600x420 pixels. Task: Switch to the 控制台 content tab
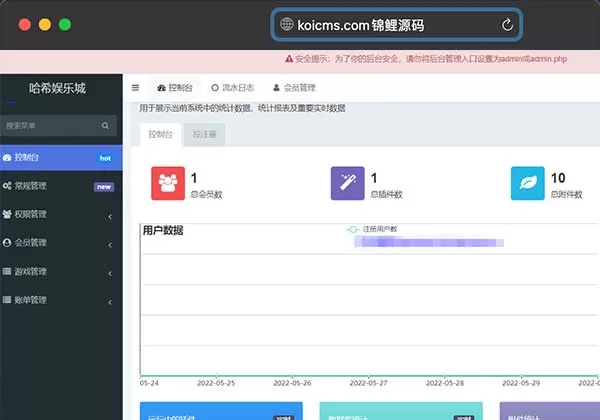point(160,134)
